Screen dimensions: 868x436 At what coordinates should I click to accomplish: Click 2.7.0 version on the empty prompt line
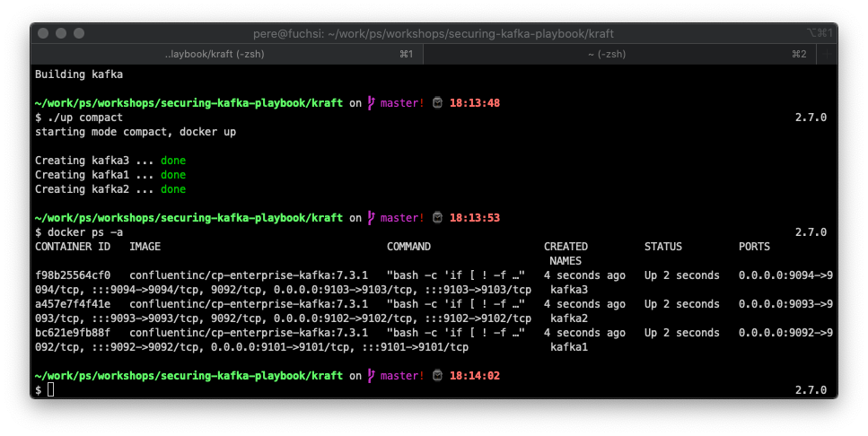[811, 390]
